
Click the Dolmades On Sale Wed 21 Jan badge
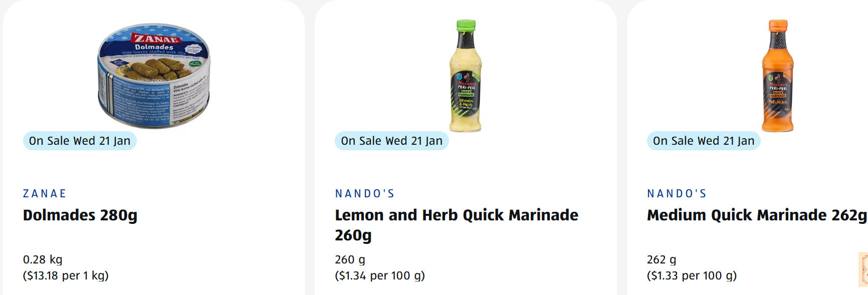point(80,141)
